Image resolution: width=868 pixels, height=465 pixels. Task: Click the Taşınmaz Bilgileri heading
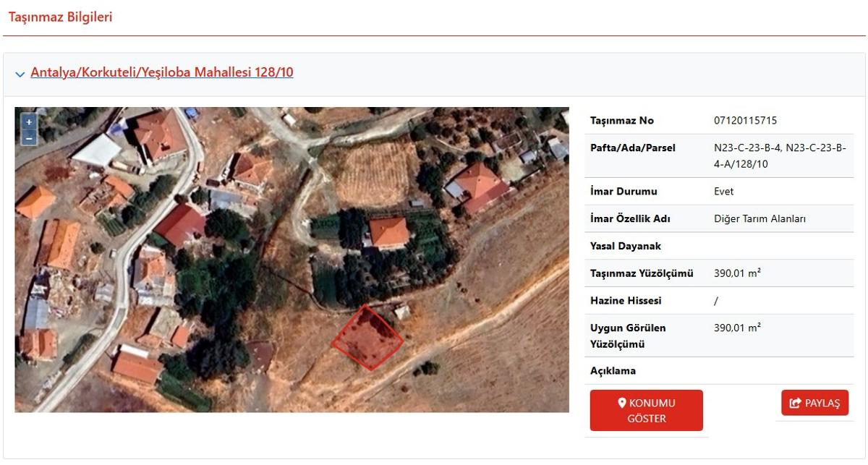(x=60, y=16)
